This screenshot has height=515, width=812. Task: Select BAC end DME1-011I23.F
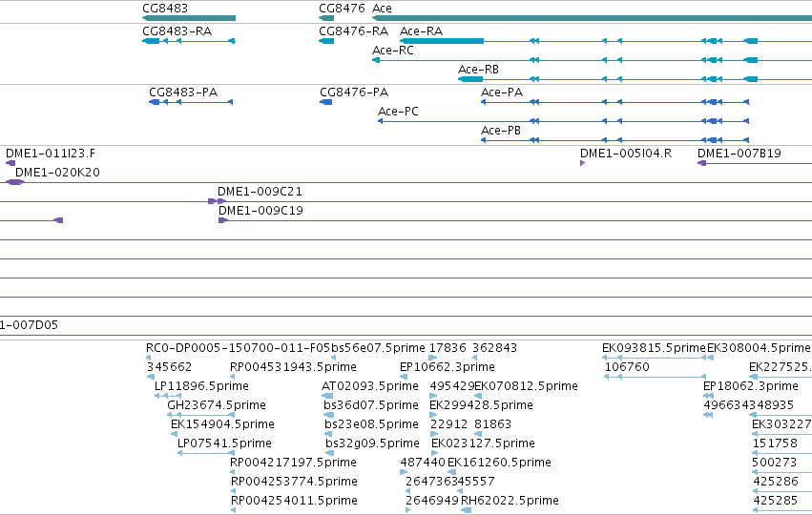[x=51, y=154]
